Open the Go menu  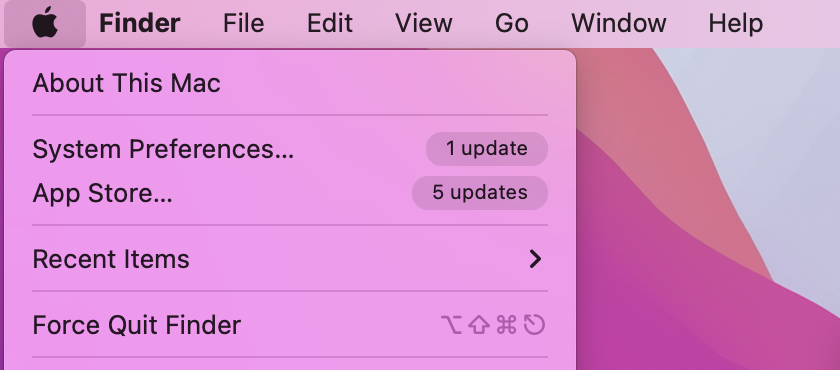tap(512, 24)
